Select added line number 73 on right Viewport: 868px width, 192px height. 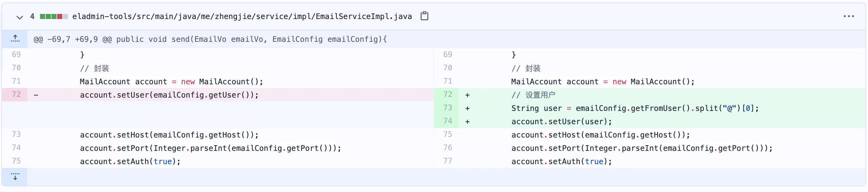pyautogui.click(x=447, y=108)
